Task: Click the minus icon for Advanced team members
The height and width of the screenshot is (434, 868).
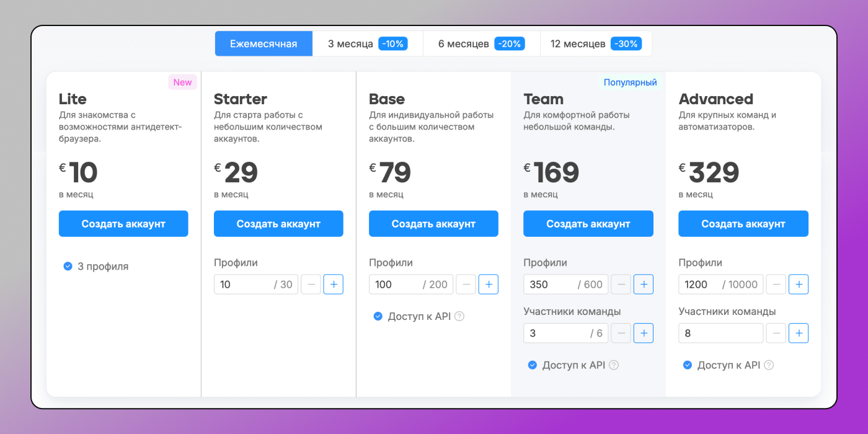Action: pos(776,333)
